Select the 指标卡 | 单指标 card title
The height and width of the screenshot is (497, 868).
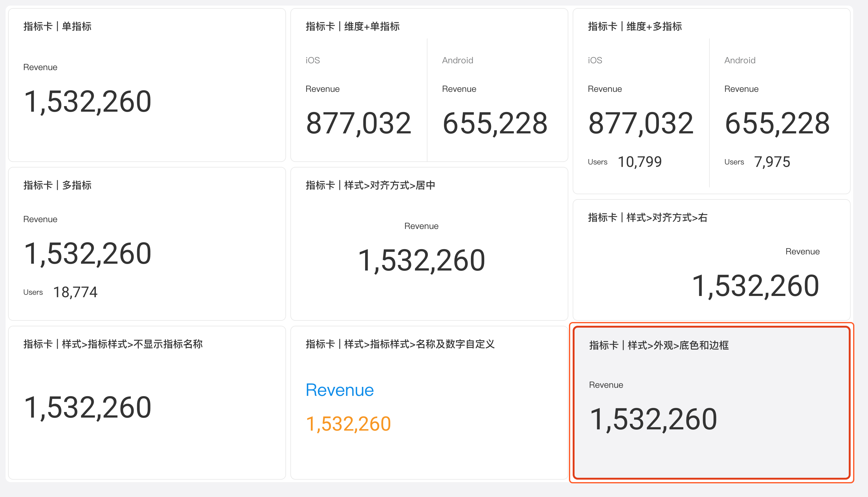[x=57, y=26]
